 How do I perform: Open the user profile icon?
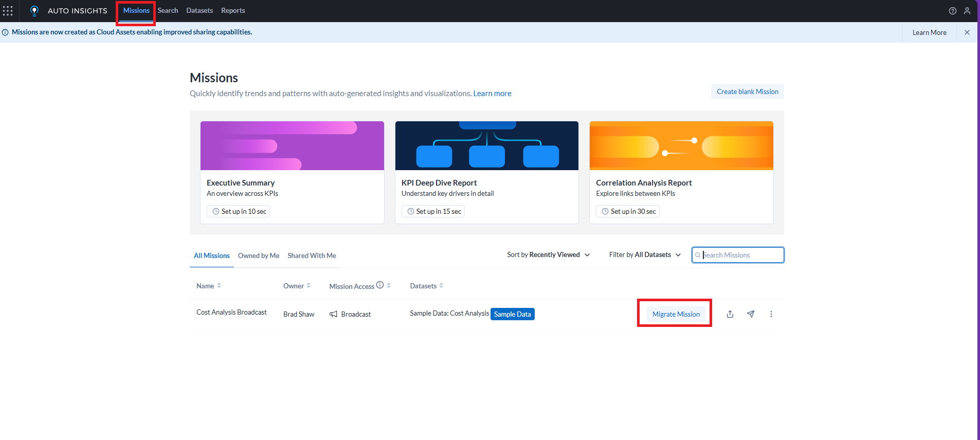click(967, 11)
